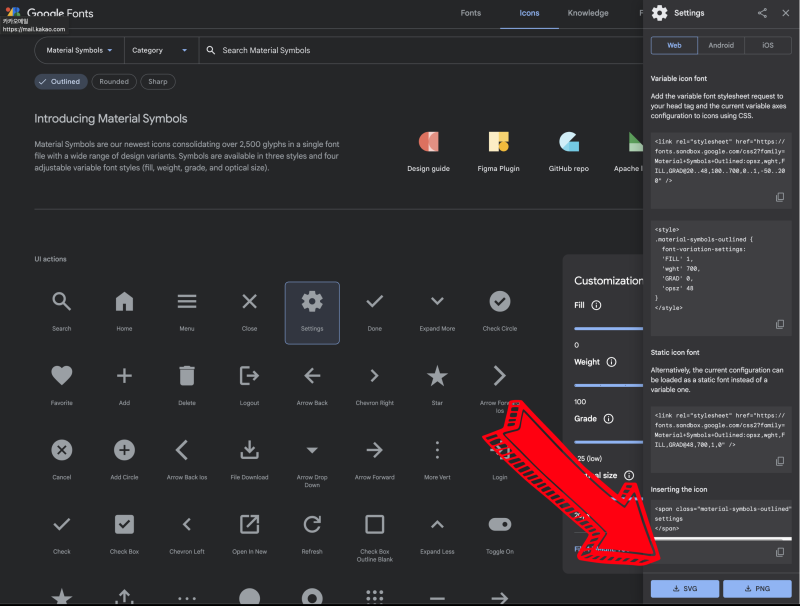Click the Share icon in Settings header
The width and height of the screenshot is (800, 606).
762,13
